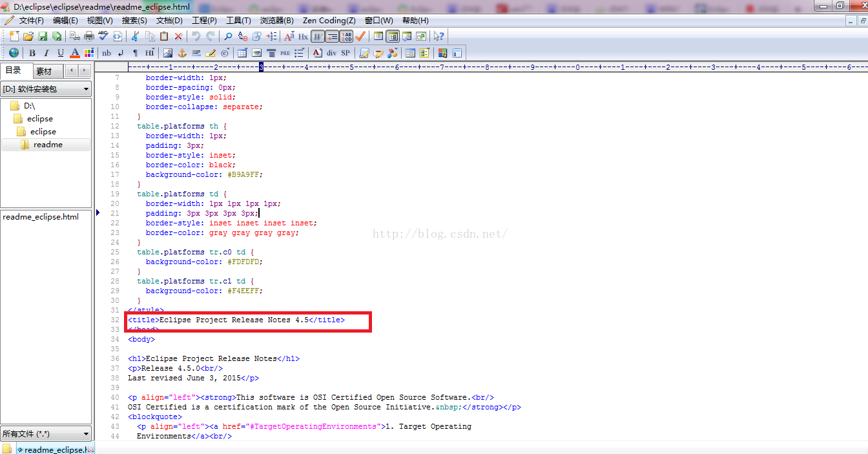868x454 pixels.
Task: Open the color palette icon
Action: pos(89,53)
